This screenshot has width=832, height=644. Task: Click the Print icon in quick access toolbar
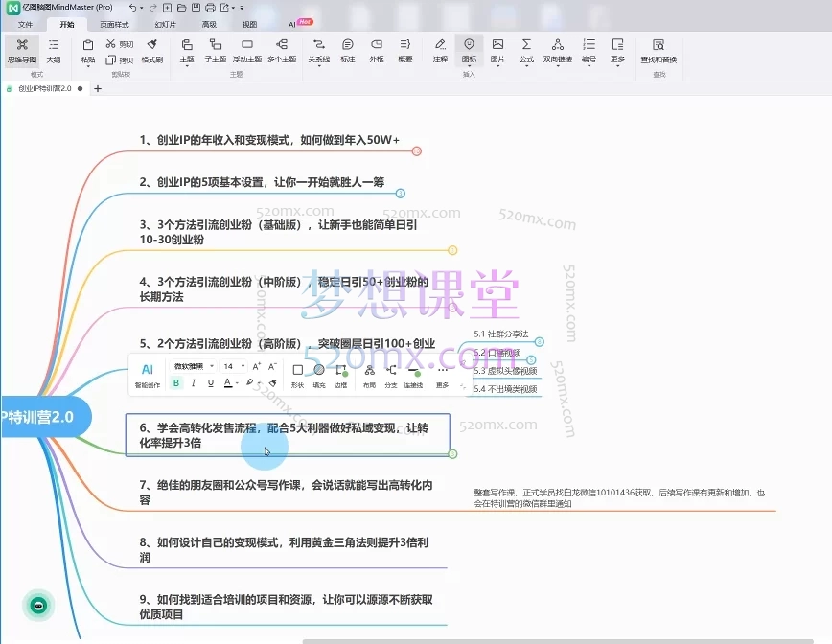[x=210, y=8]
